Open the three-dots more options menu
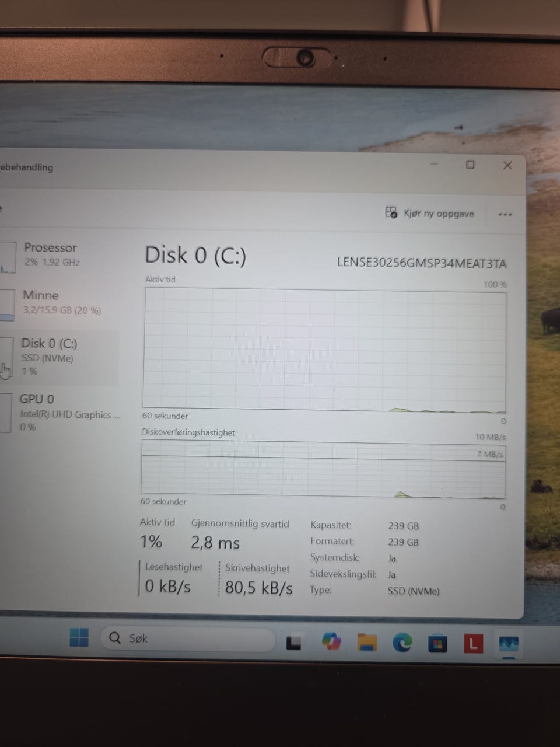Image resolution: width=560 pixels, height=747 pixels. [505, 214]
